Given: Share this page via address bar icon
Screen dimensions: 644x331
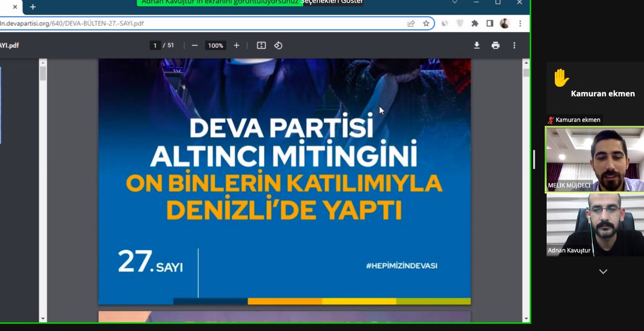Looking at the screenshot, I should (x=411, y=24).
